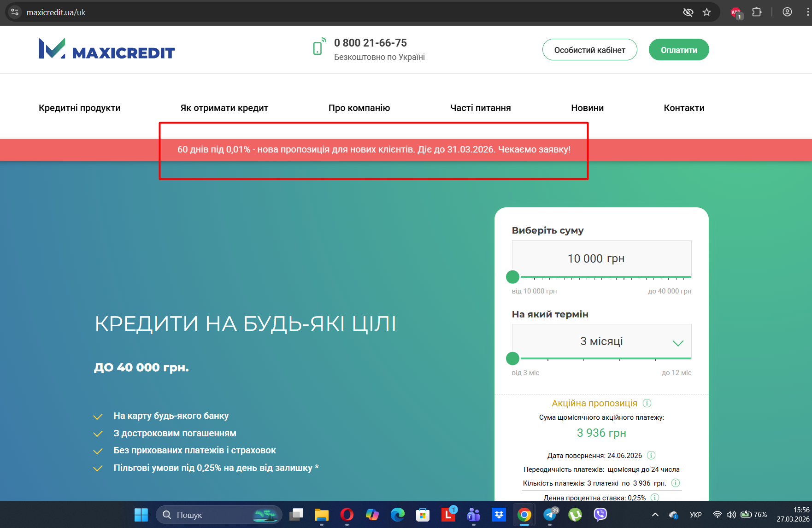This screenshot has height=528, width=812.
Task: Click the battery 76% indicator
Action: point(753,515)
